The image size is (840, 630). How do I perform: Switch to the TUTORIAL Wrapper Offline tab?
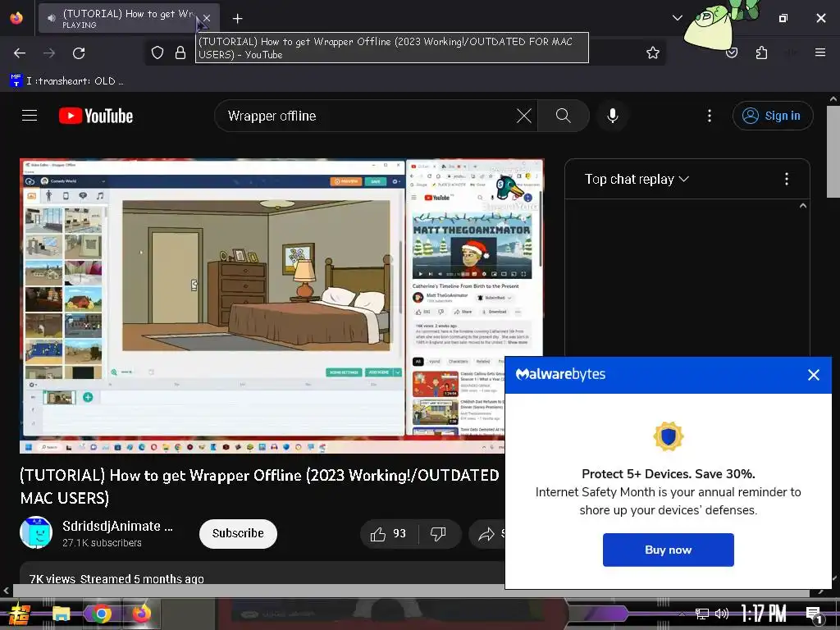pyautogui.click(x=129, y=19)
